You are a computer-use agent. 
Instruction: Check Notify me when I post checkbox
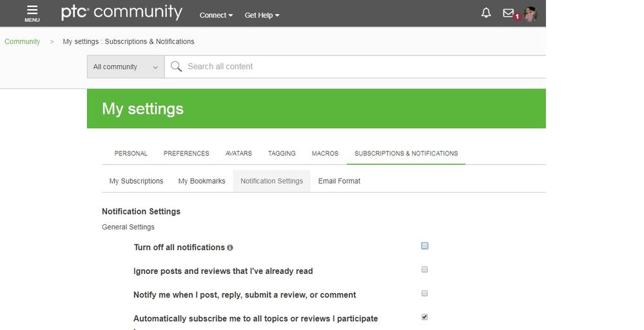(x=425, y=293)
